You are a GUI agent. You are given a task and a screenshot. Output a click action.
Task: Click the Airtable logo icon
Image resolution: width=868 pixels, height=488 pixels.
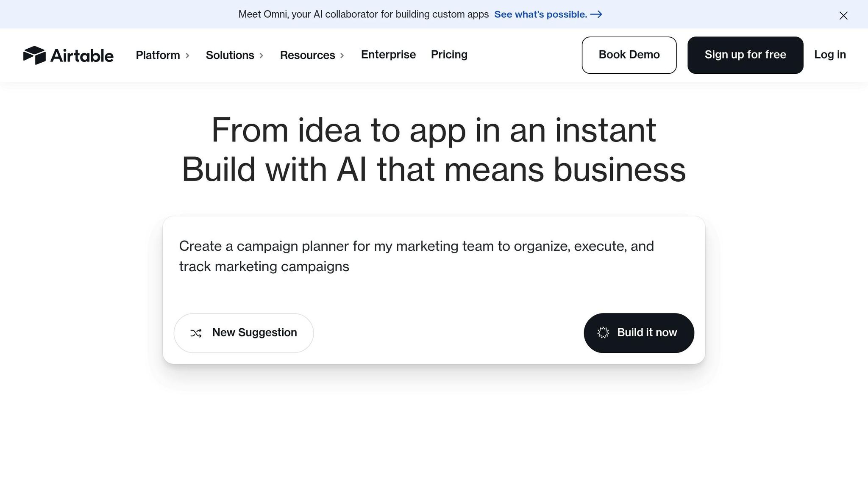pos(34,55)
